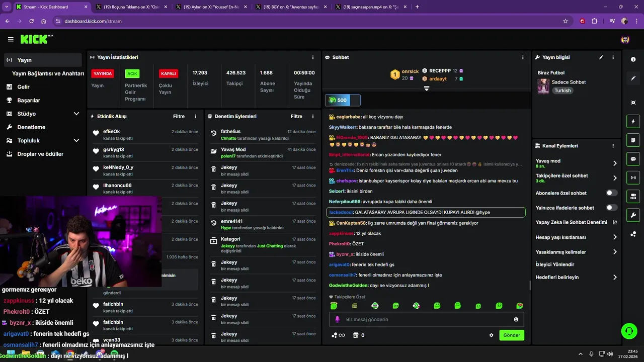Viewport: 644px width, 362px height.
Task: Click the 500 reward pill above the chat
Action: pyautogui.click(x=343, y=100)
